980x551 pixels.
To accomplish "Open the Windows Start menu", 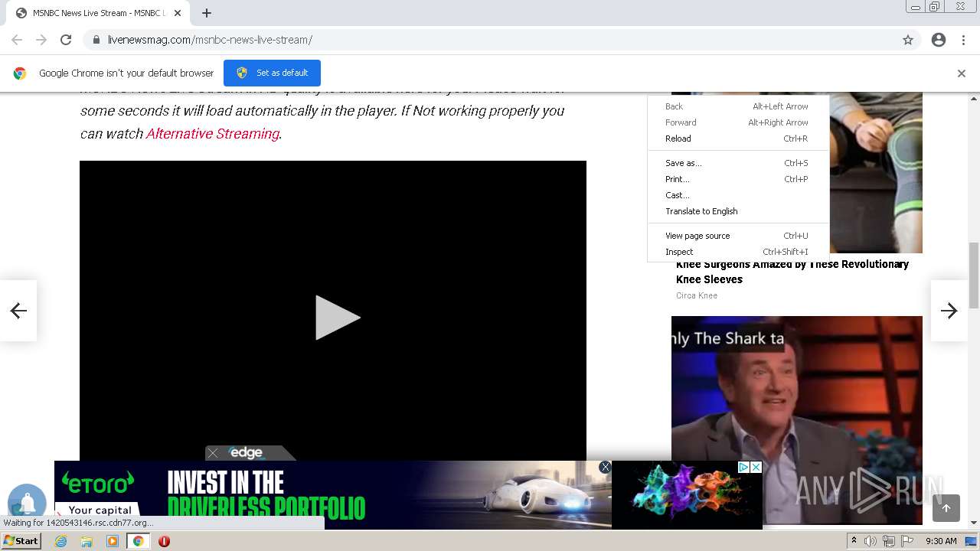I will tap(21, 541).
